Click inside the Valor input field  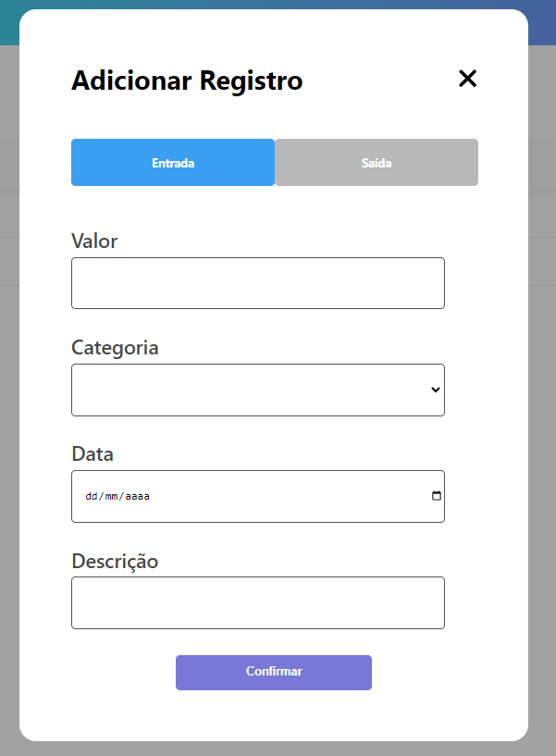257,282
